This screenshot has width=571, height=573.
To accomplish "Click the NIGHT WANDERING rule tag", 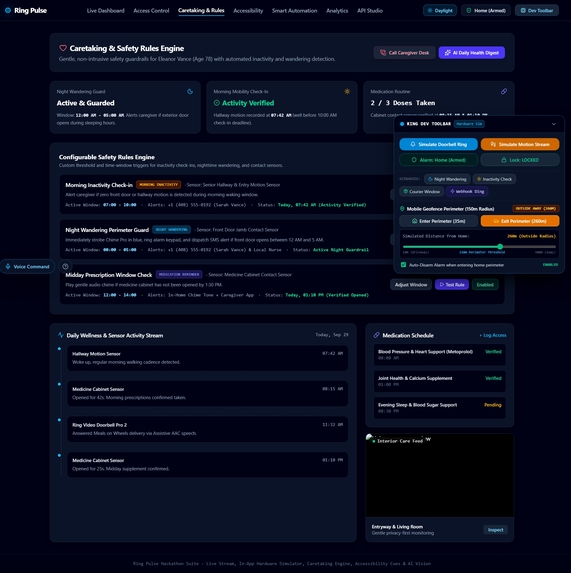I will coord(171,229).
